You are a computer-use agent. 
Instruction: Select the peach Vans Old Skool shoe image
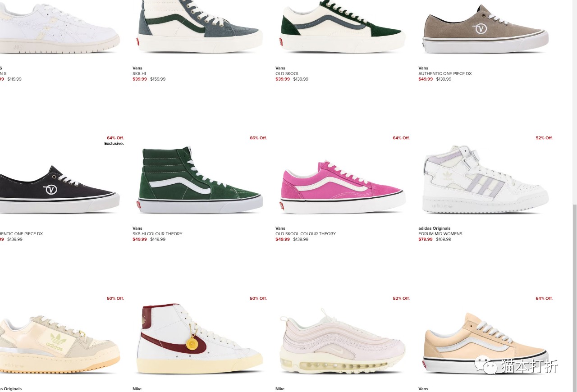(485, 342)
